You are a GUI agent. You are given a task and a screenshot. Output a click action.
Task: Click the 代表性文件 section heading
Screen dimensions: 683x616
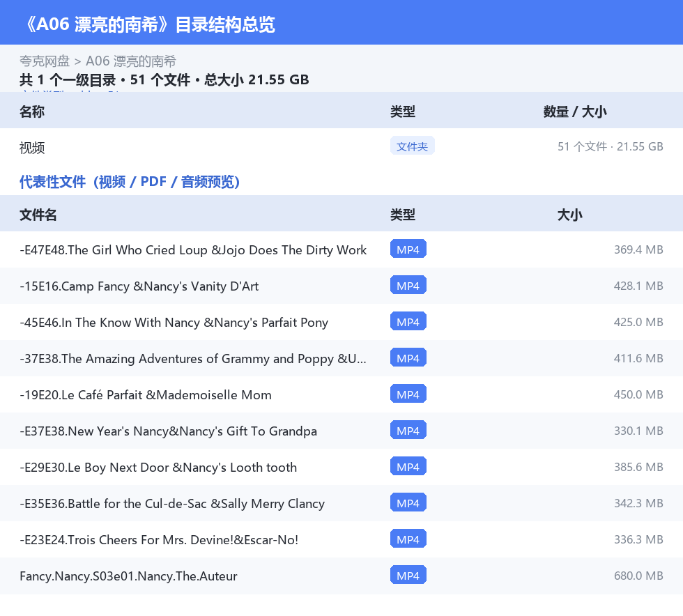130,182
